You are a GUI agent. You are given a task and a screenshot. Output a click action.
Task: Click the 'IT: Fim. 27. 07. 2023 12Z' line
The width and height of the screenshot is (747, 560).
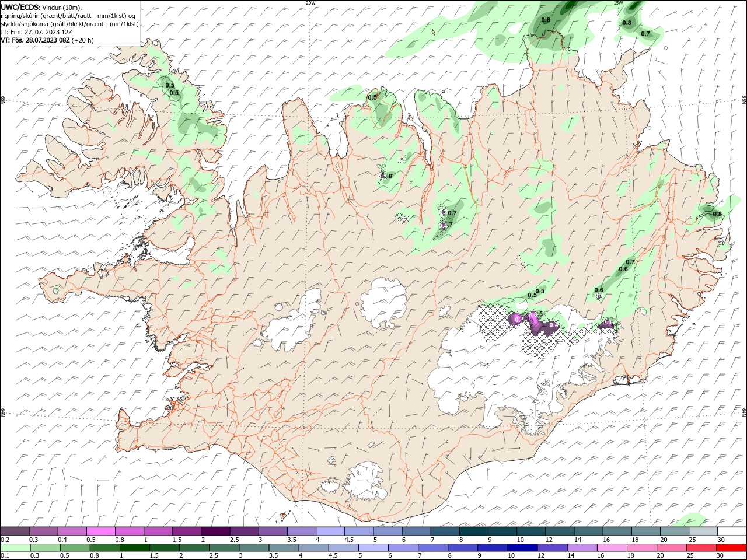pyautogui.click(x=36, y=32)
